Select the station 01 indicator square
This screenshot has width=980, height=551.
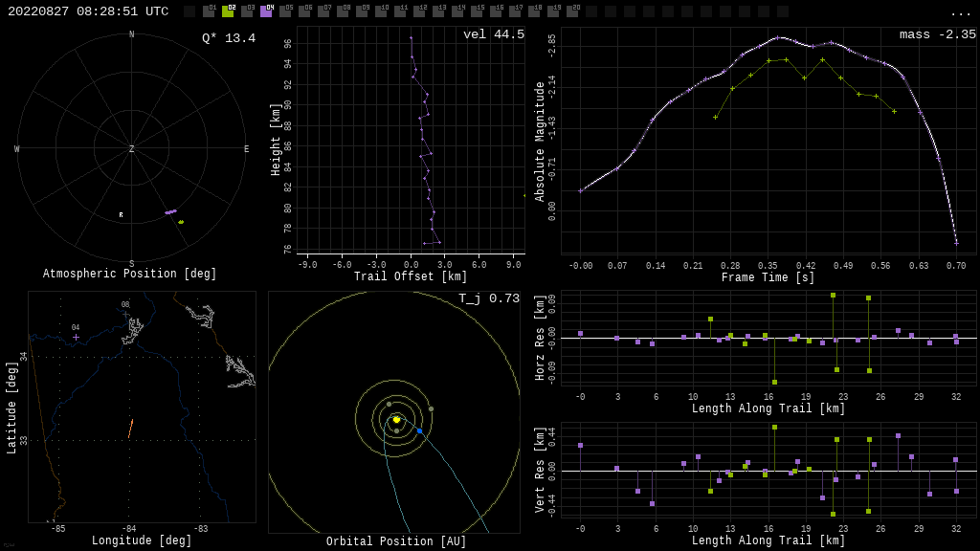(209, 11)
